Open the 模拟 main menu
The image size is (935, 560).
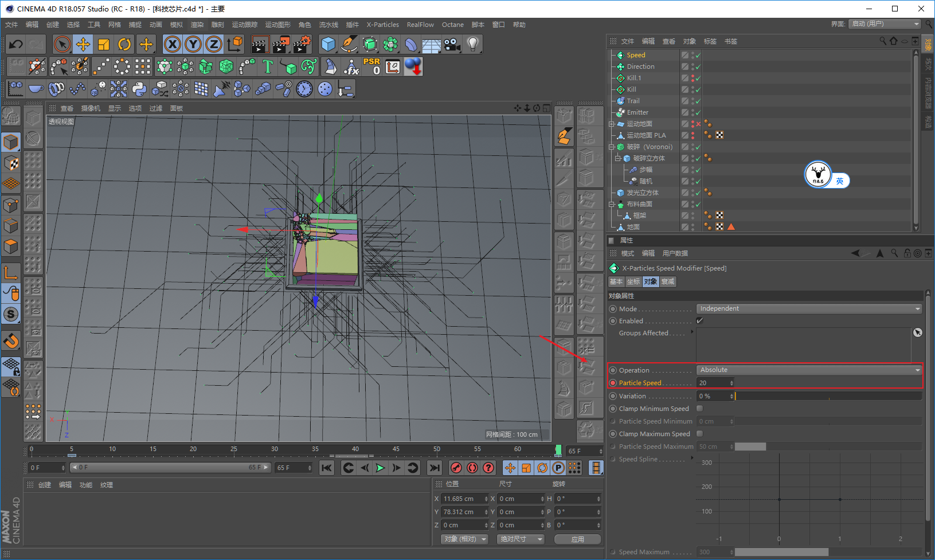coord(177,25)
